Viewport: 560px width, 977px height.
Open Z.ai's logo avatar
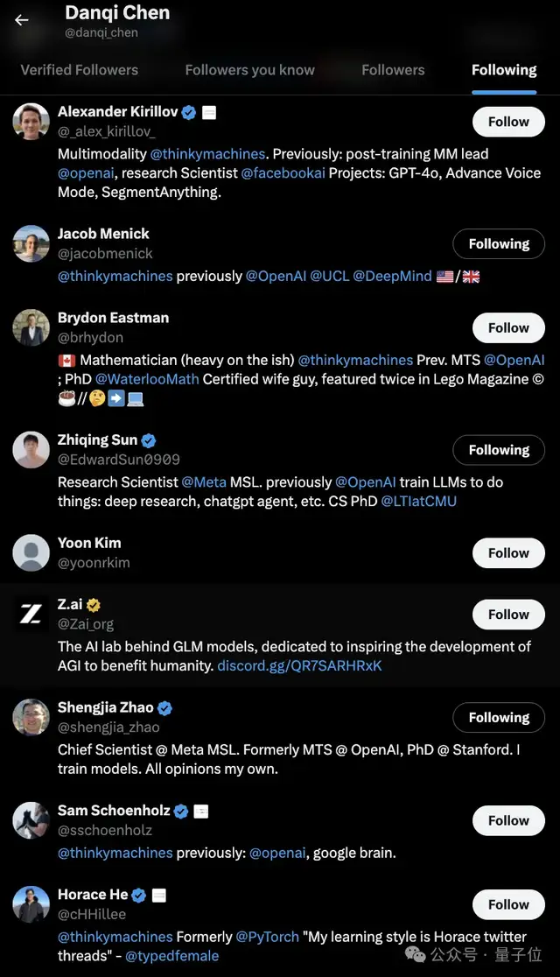[x=31, y=615]
